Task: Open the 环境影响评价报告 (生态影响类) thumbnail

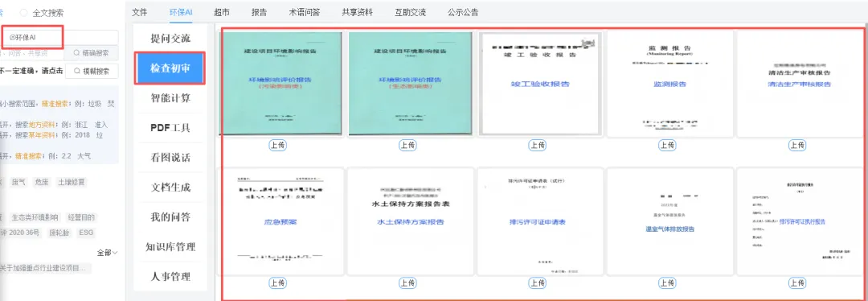Action: point(410,83)
